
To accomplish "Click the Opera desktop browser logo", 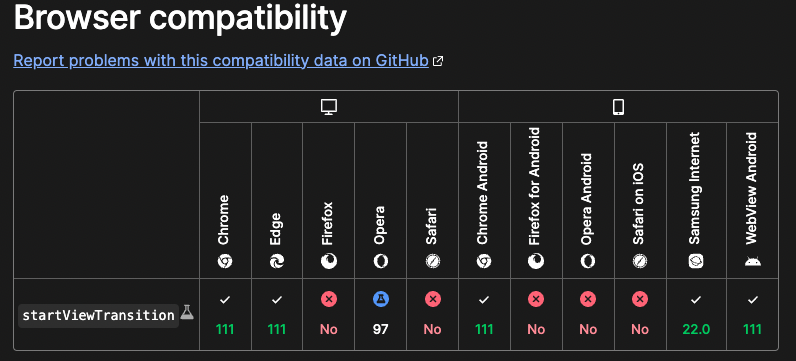I will (380, 261).
